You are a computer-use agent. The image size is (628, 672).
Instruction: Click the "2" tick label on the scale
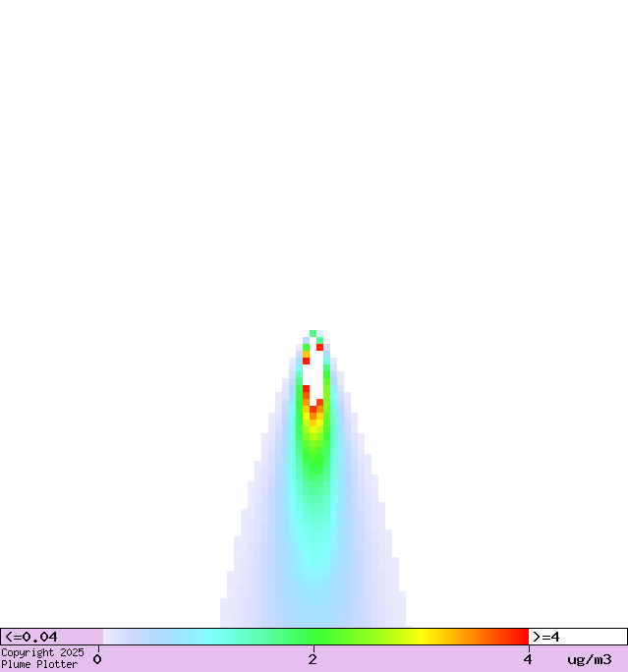(313, 659)
